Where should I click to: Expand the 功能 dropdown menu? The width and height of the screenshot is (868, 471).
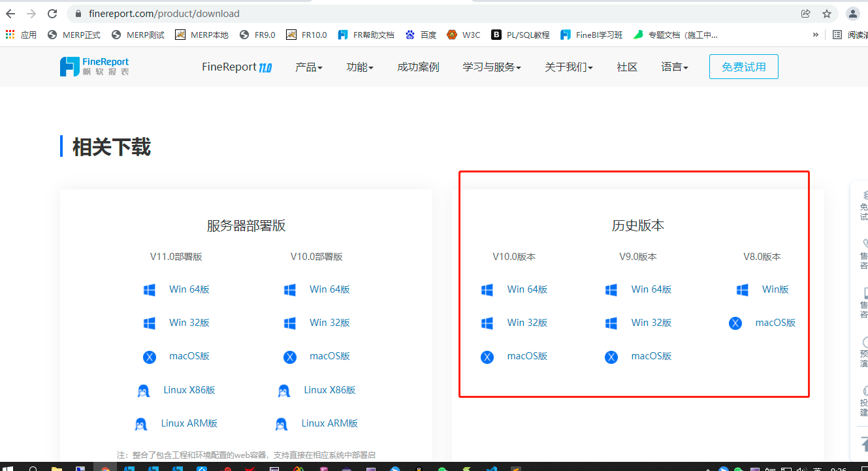(x=360, y=67)
